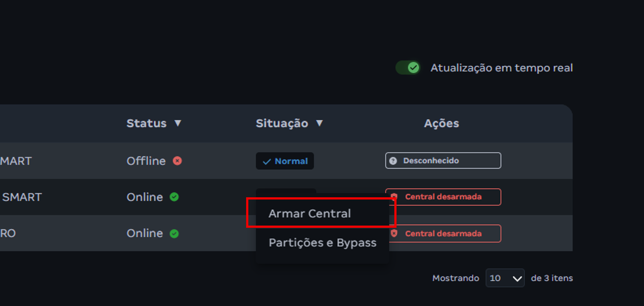Click the Situação column sort arrow
Viewport: 644px width, 306px height.
tap(319, 123)
